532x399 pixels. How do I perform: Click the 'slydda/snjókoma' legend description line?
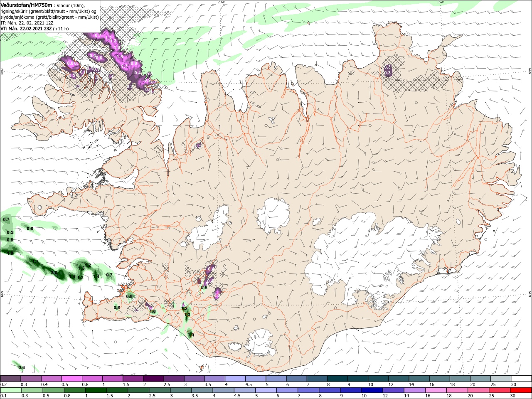(x=49, y=17)
